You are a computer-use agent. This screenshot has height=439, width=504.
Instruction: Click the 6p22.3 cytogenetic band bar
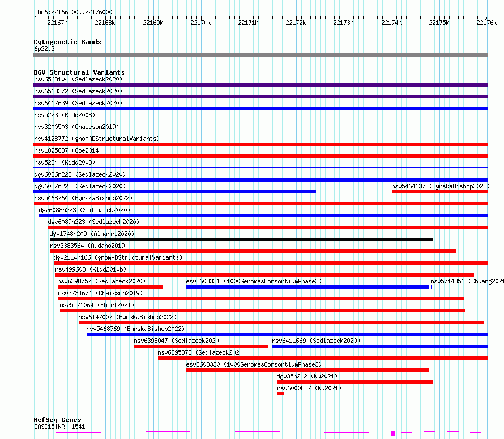(x=260, y=55)
